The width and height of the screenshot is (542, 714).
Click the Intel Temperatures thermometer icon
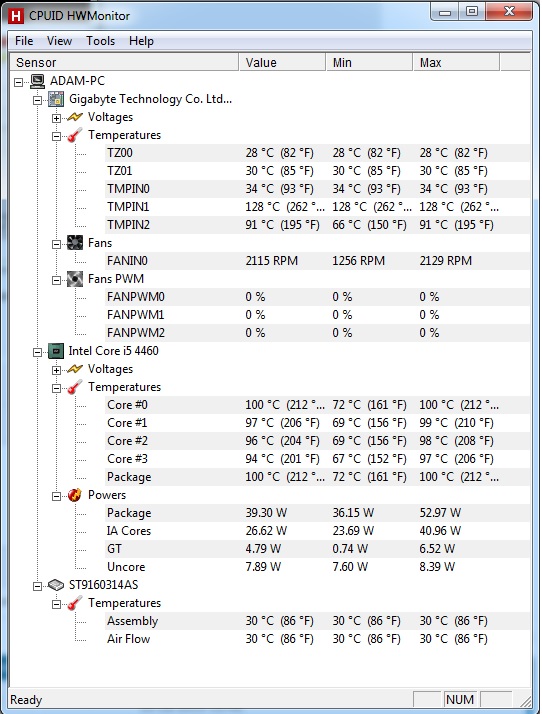click(x=75, y=387)
